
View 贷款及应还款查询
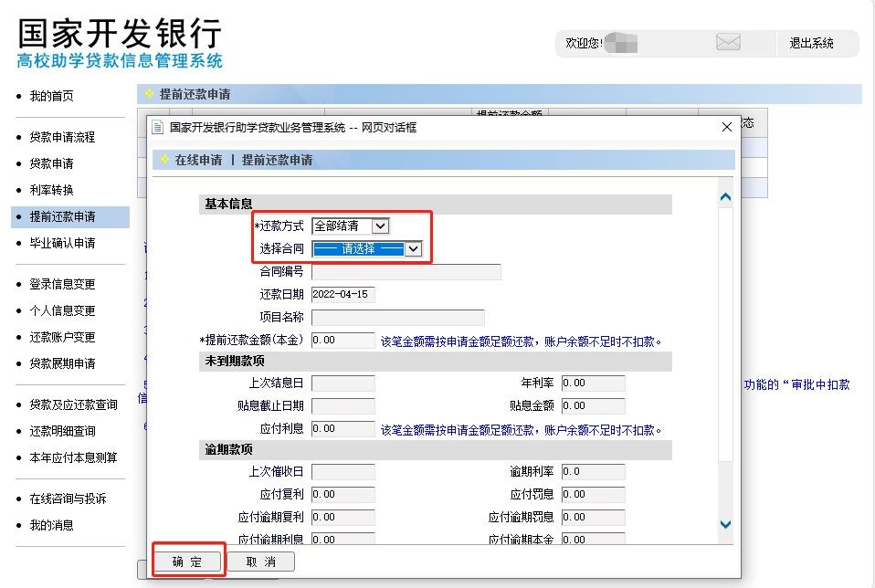[x=74, y=405]
